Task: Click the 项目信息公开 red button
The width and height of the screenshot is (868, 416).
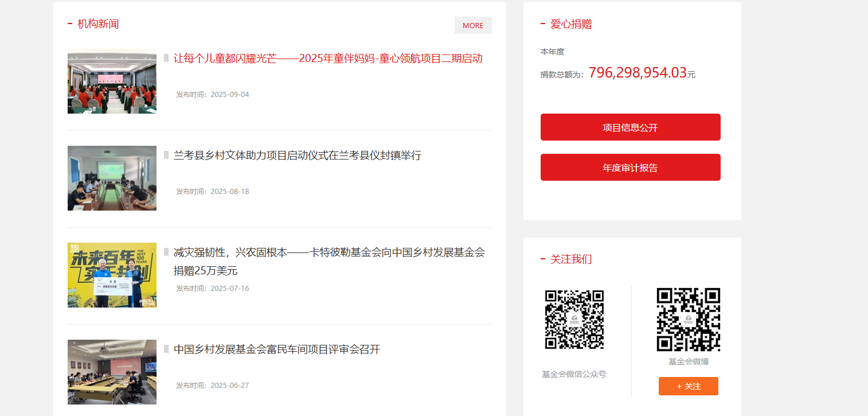Action: click(x=630, y=127)
